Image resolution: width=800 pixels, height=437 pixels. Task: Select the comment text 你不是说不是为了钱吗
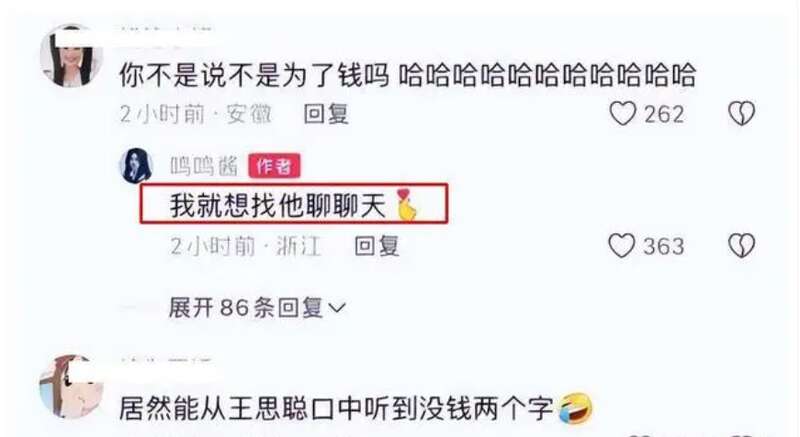tap(254, 75)
